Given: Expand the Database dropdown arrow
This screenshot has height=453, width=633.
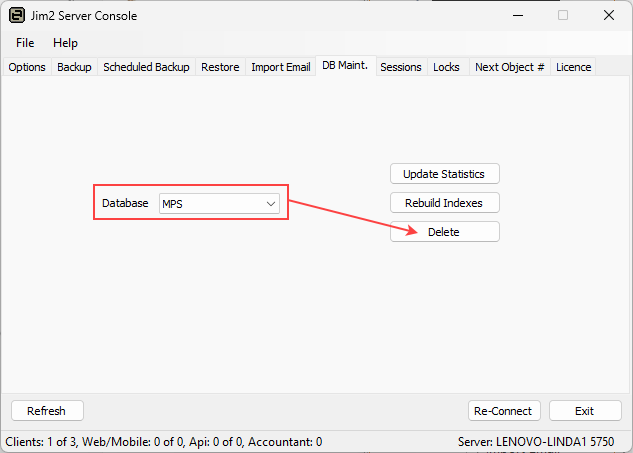Looking at the screenshot, I should 271,204.
